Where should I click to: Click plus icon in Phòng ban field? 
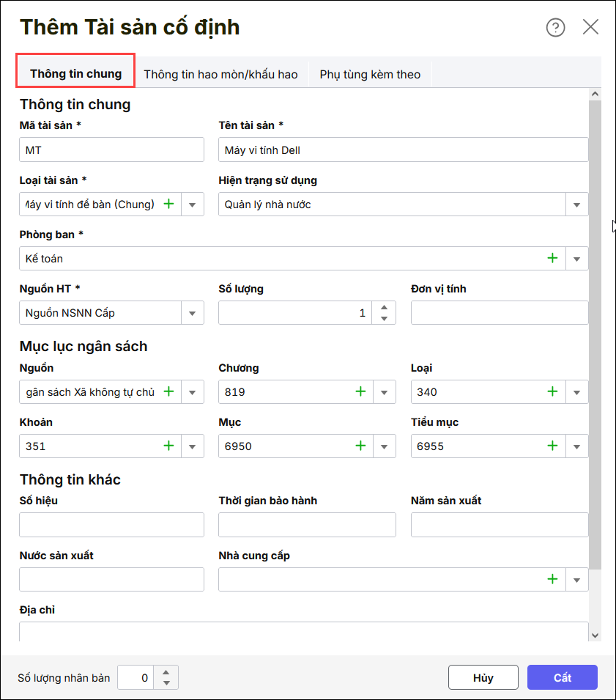[x=552, y=258]
